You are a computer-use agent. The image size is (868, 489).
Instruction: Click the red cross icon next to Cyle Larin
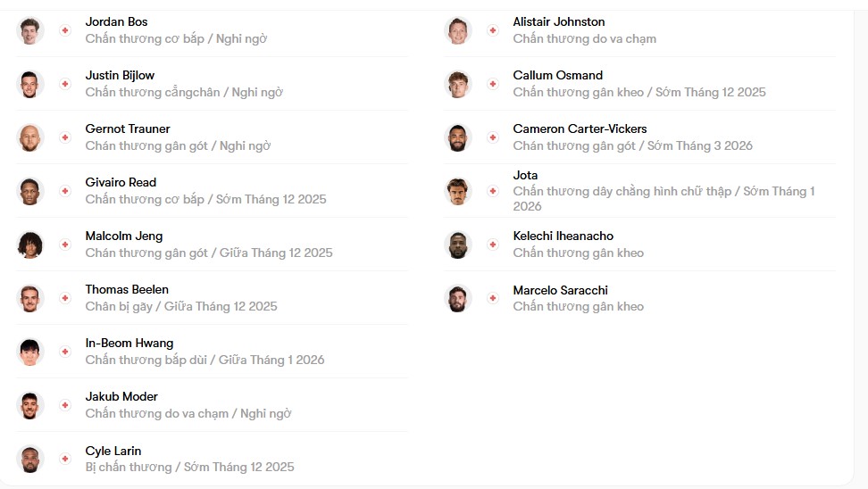64,459
